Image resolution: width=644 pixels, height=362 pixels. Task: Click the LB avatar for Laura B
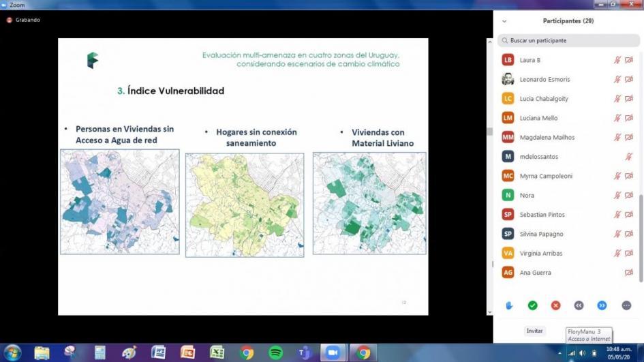pos(508,60)
